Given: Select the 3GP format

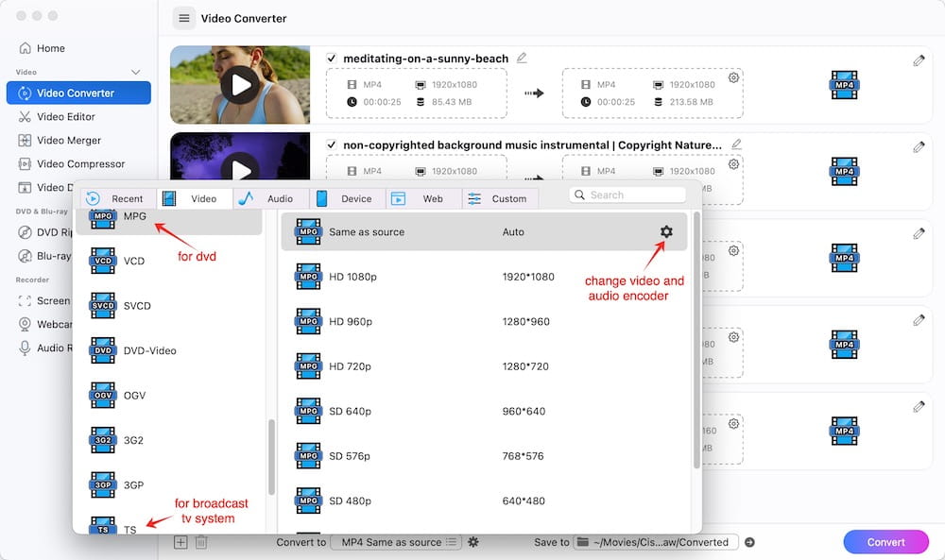Looking at the screenshot, I should pyautogui.click(x=169, y=485).
